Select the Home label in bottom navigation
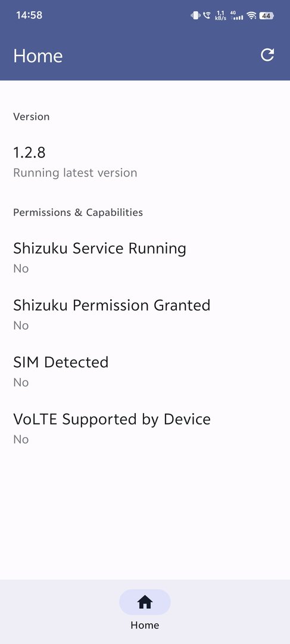 click(x=145, y=625)
